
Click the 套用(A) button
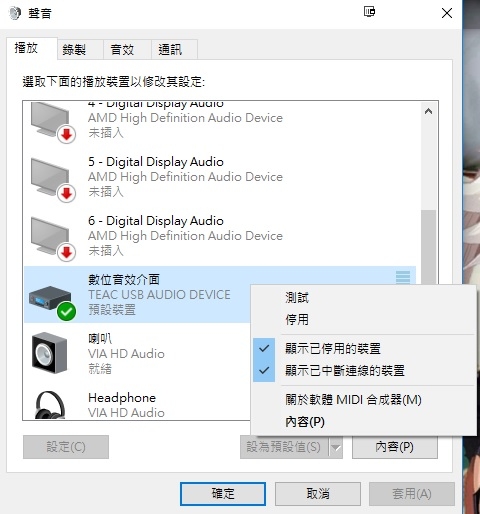pos(412,494)
